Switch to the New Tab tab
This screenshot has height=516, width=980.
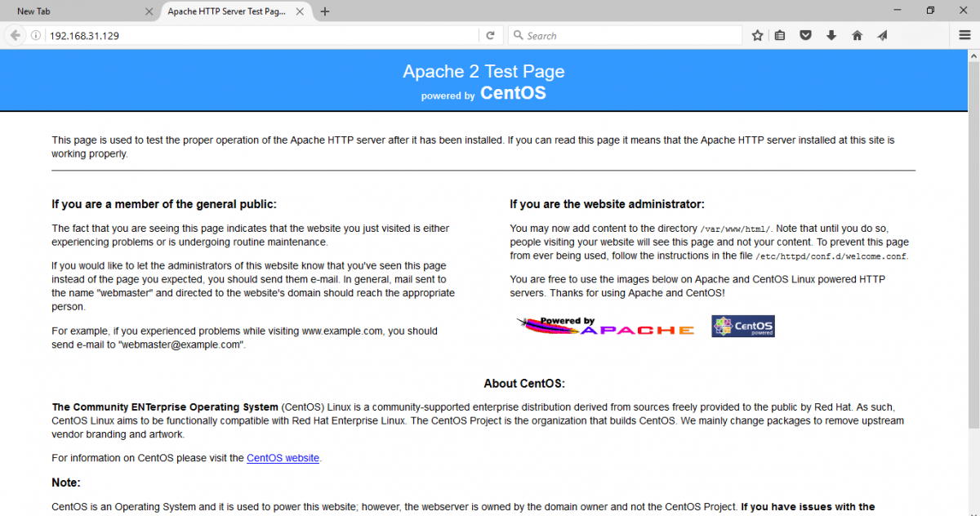[x=78, y=11]
